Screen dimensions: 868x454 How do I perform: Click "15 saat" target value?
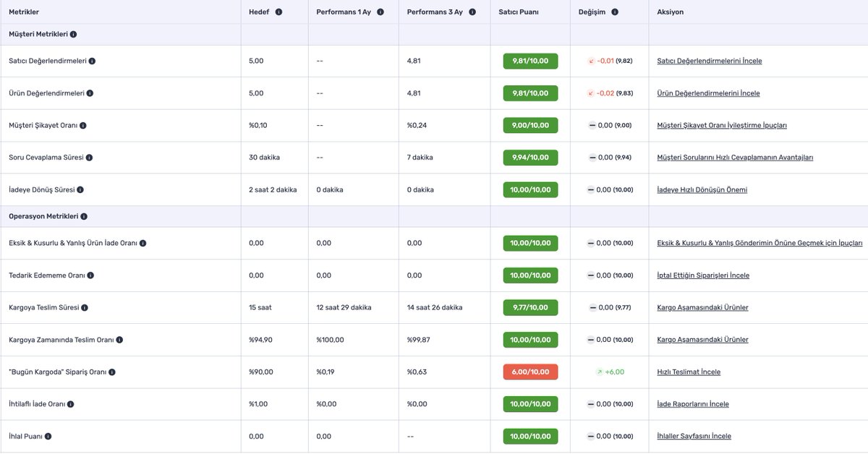(x=260, y=308)
